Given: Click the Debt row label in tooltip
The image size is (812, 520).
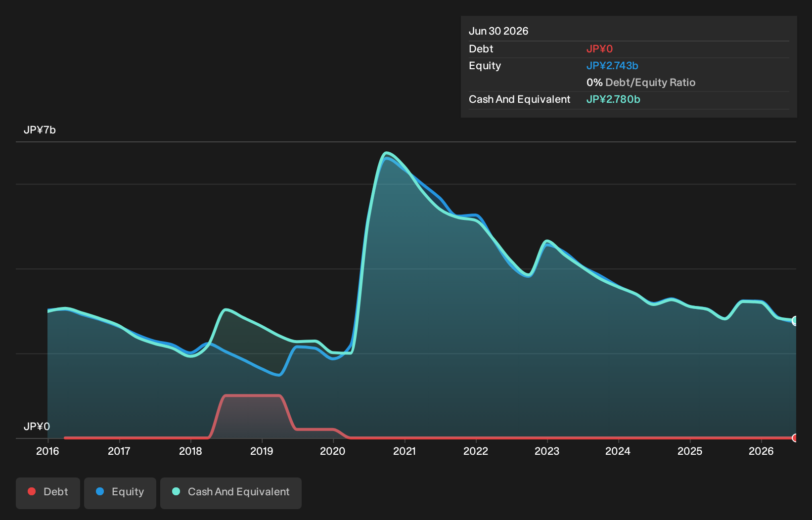Looking at the screenshot, I should [481, 49].
